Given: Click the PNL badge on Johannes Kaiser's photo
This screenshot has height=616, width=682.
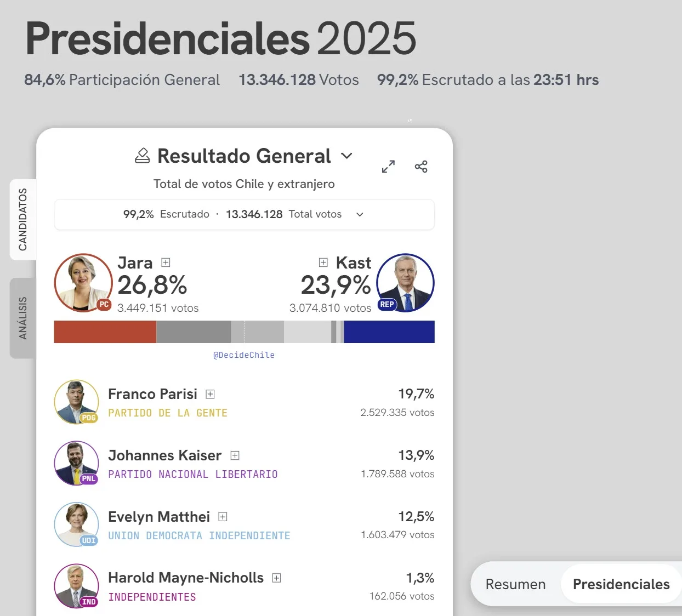Looking at the screenshot, I should click(x=89, y=479).
